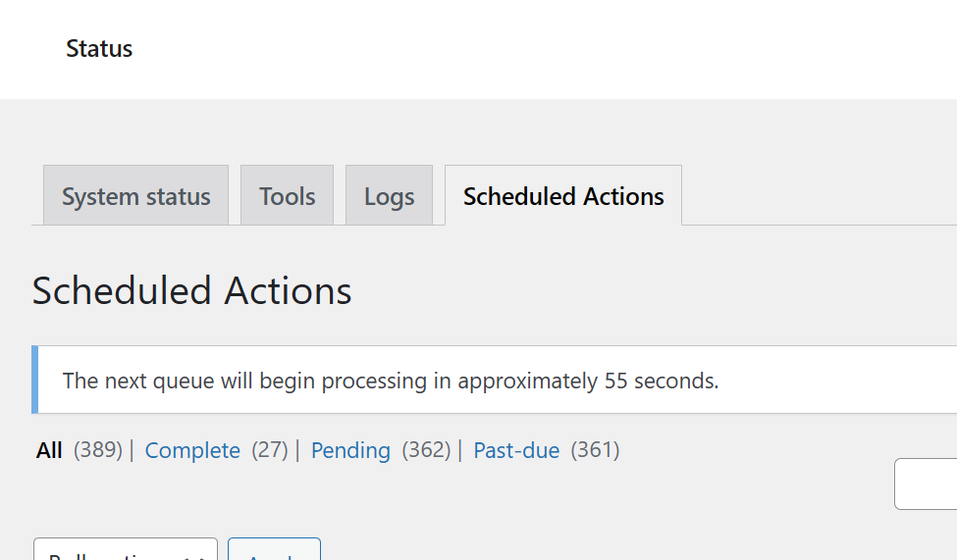Show All scheduled actions filter

click(49, 450)
